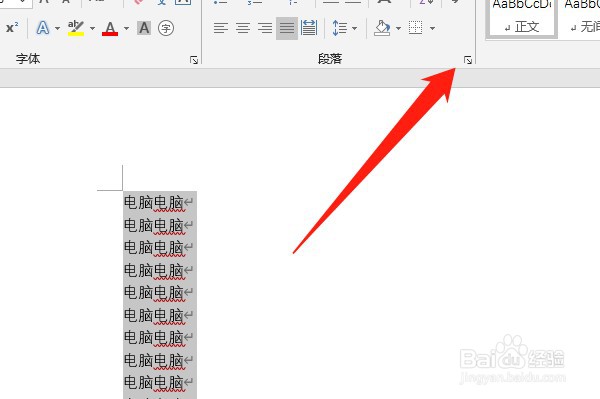Apply the red font color button
Viewport: 600px width, 399px height.
point(110,28)
